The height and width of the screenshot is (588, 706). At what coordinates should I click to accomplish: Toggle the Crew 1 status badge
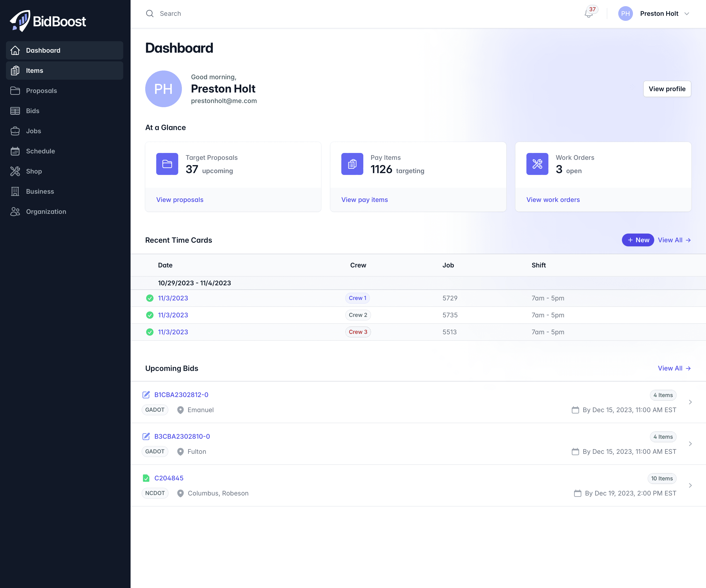pos(357,298)
